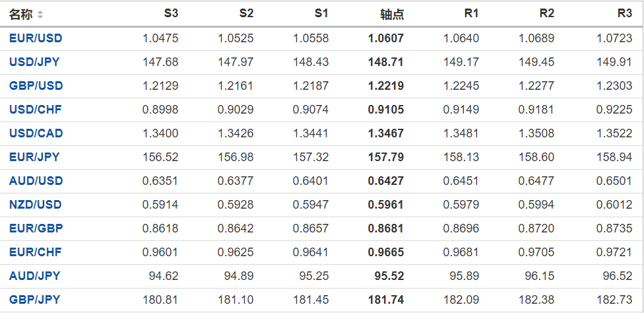
Task: Click the sort arrows beside 名称
Action: (x=40, y=15)
